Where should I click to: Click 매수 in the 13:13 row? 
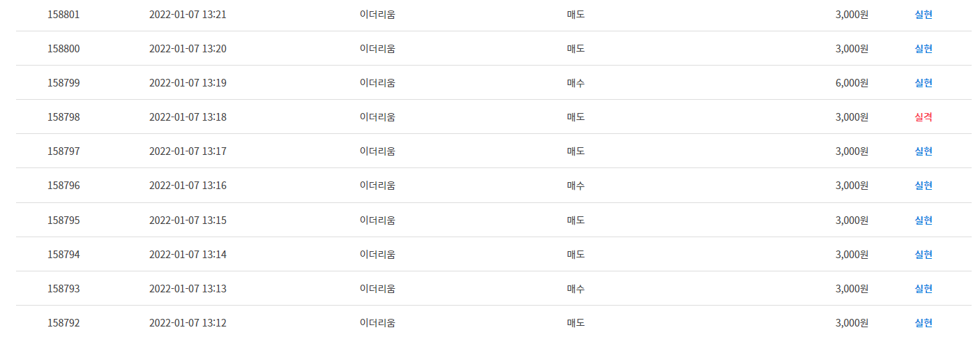[575, 289]
